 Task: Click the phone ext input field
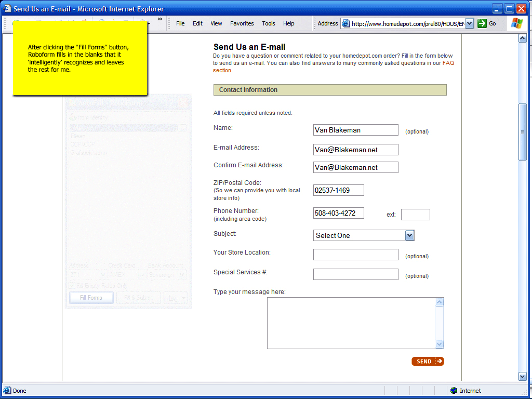pyautogui.click(x=415, y=215)
